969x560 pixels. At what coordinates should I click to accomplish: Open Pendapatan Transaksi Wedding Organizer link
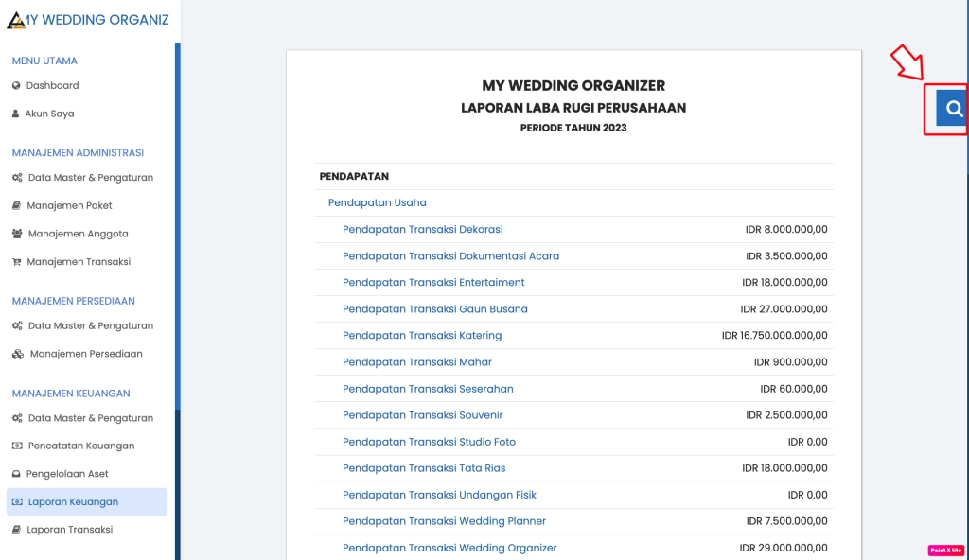[x=449, y=548]
